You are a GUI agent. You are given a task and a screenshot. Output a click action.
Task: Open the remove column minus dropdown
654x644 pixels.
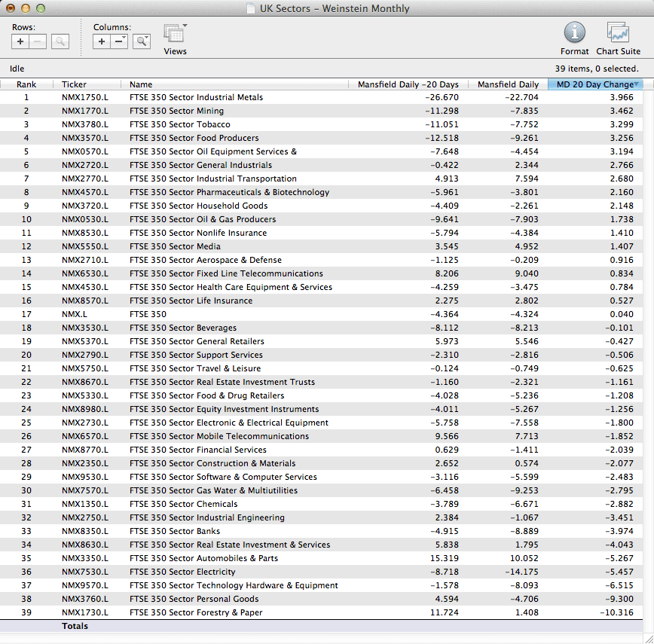click(120, 42)
